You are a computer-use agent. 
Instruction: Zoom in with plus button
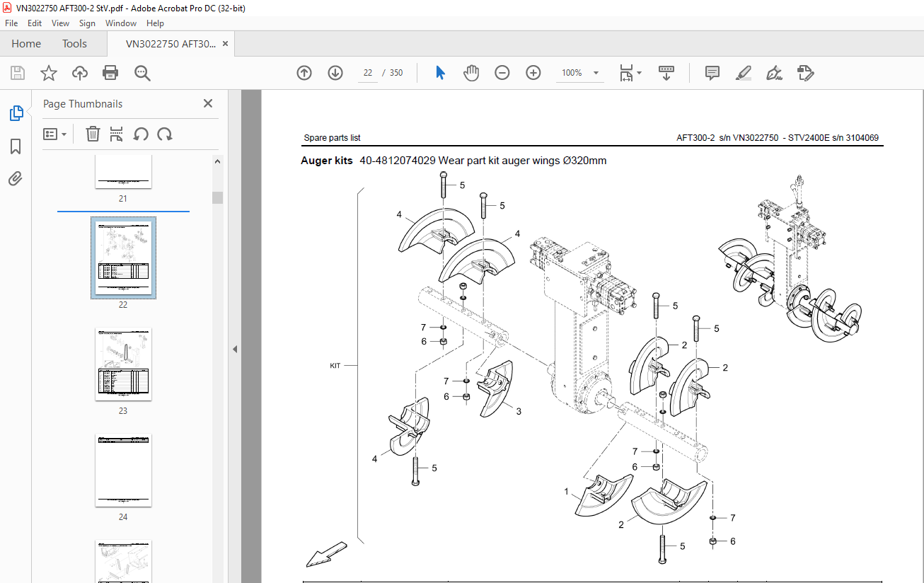tap(533, 73)
